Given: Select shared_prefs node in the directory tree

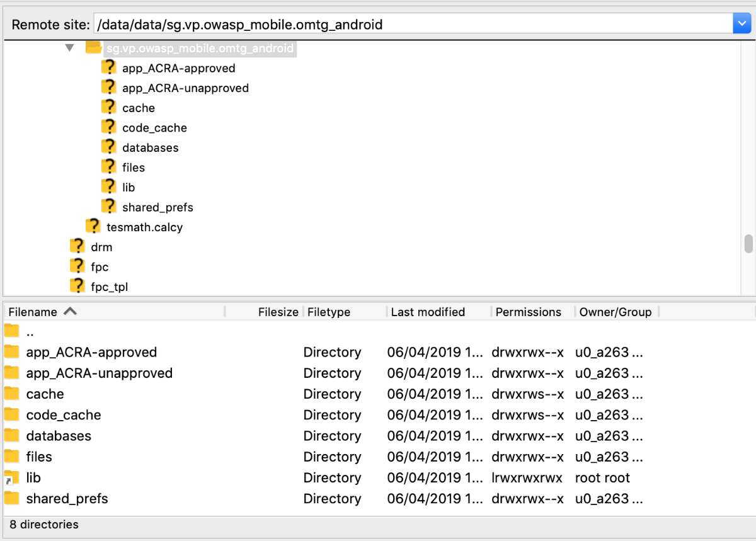Looking at the screenshot, I should click(157, 207).
